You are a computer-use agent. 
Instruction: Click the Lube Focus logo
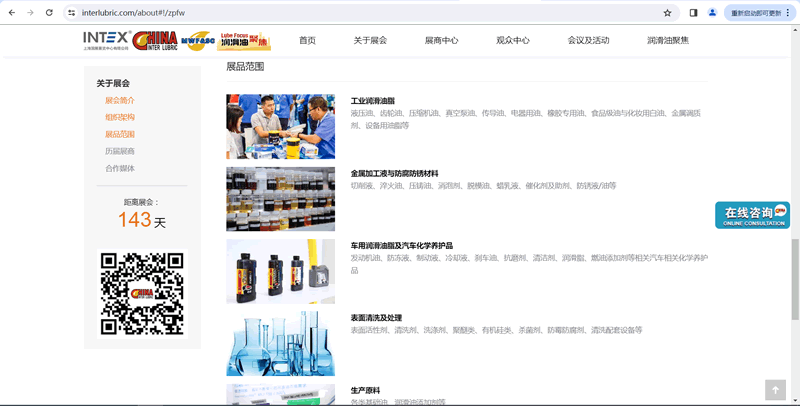pyautogui.click(x=244, y=40)
